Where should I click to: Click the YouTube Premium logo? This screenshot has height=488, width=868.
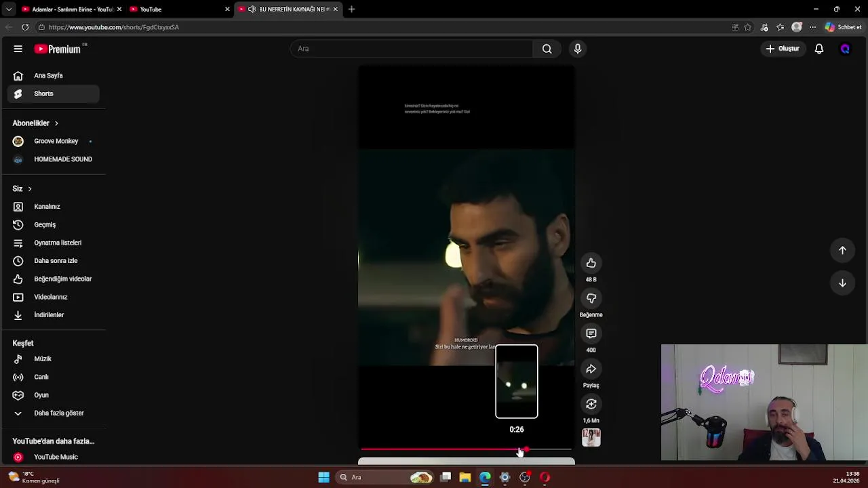[58, 49]
